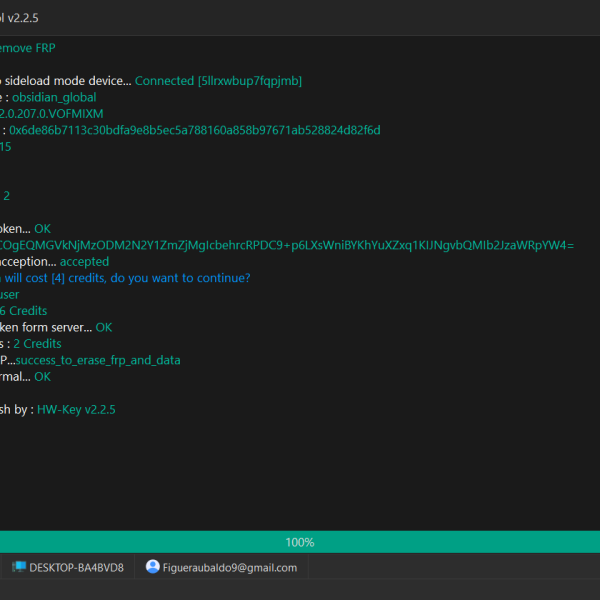Screen dimensions: 600x600
Task: Click the v2.2.5 title text
Action: [x=23, y=18]
